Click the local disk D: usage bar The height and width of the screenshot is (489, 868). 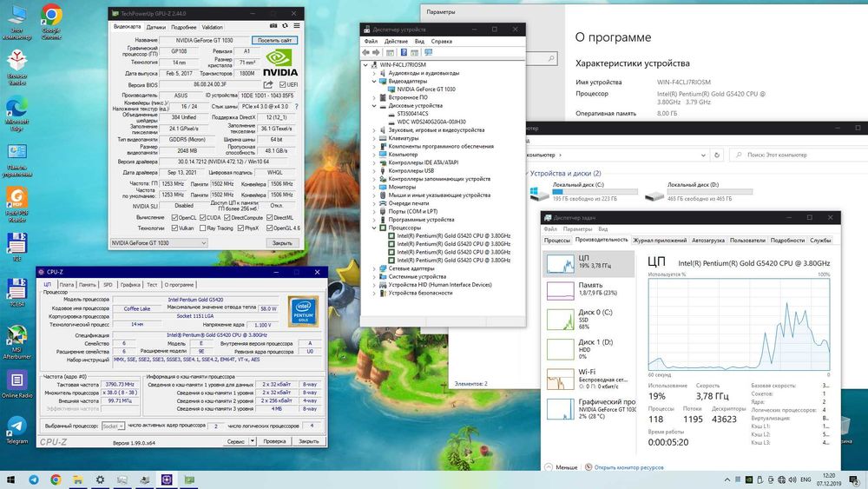click(x=710, y=192)
